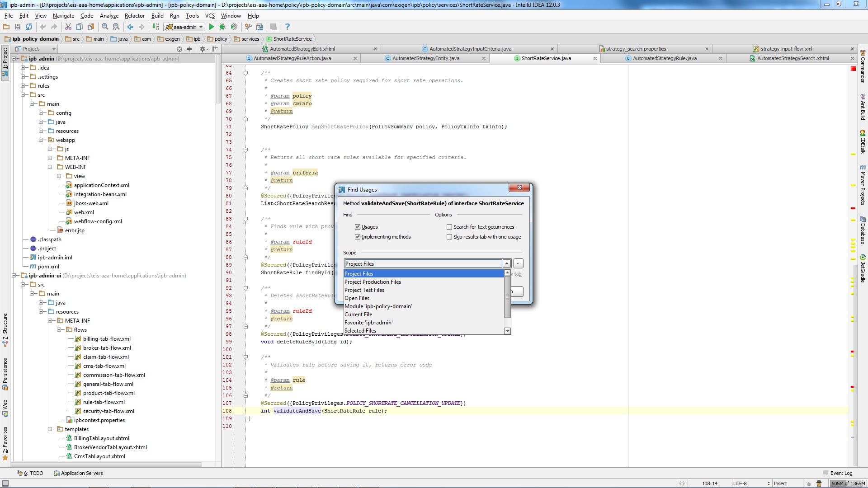Open Project panel gear settings

click(x=203, y=49)
